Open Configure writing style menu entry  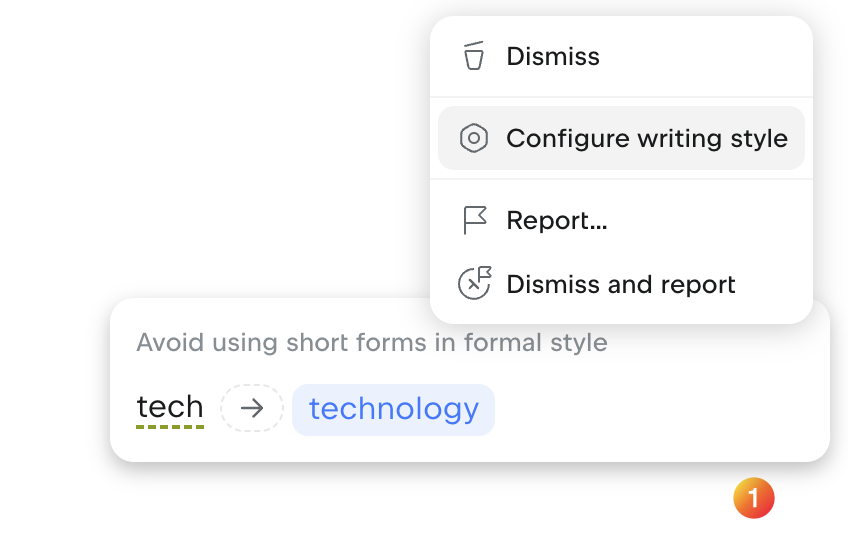pos(646,138)
